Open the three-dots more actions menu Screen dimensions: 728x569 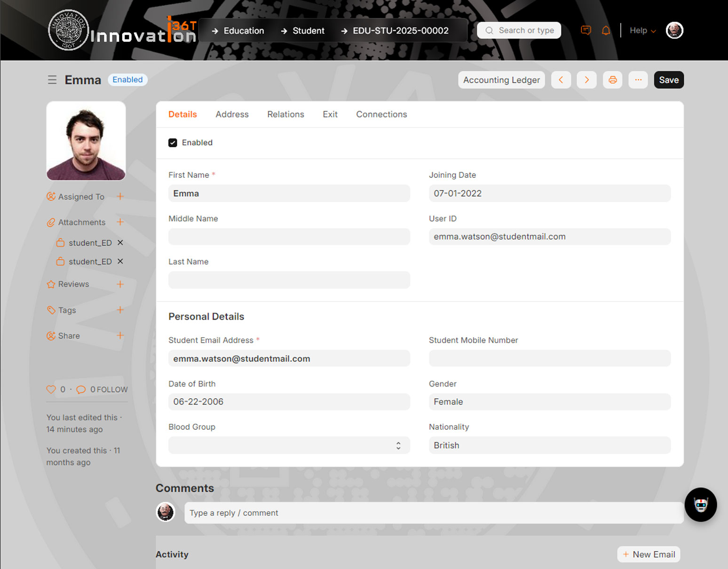point(638,80)
